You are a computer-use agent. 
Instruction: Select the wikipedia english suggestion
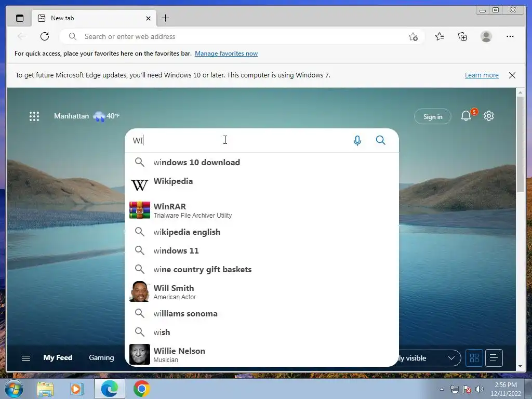tap(262, 232)
